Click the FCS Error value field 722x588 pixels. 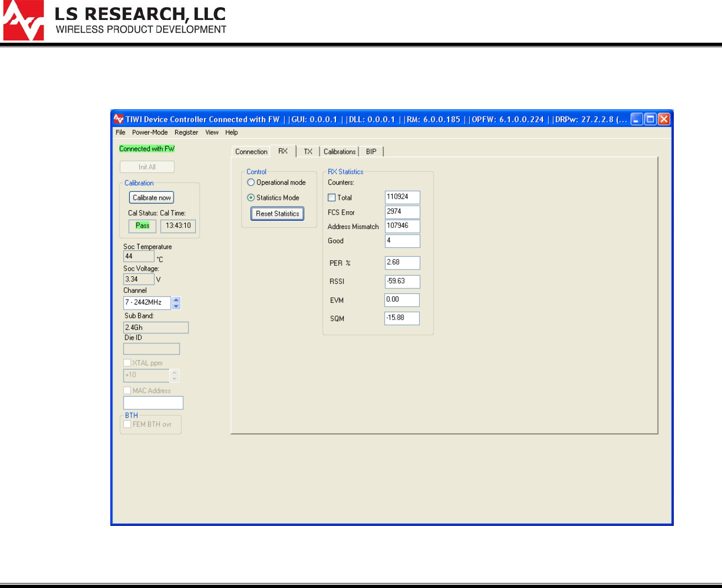(x=403, y=212)
